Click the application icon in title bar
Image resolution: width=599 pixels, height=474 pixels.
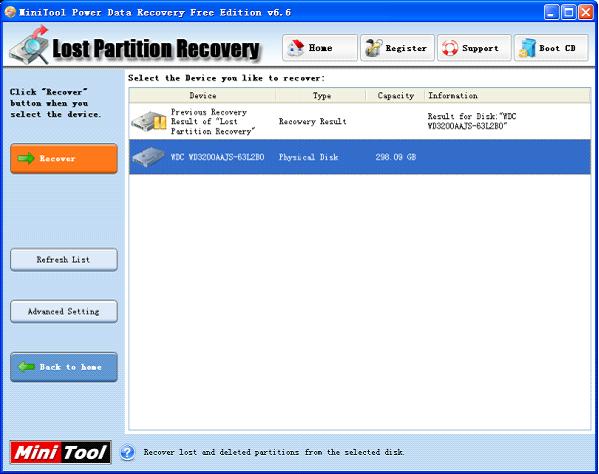(10, 12)
